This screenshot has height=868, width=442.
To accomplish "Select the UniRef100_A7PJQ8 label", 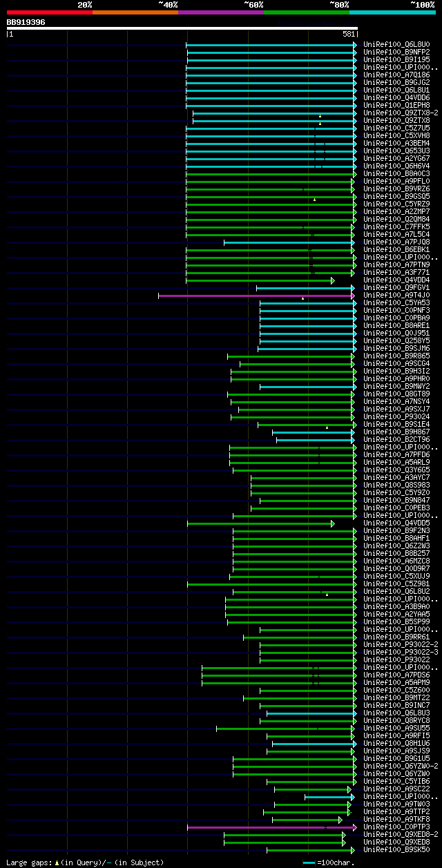I will (396, 242).
